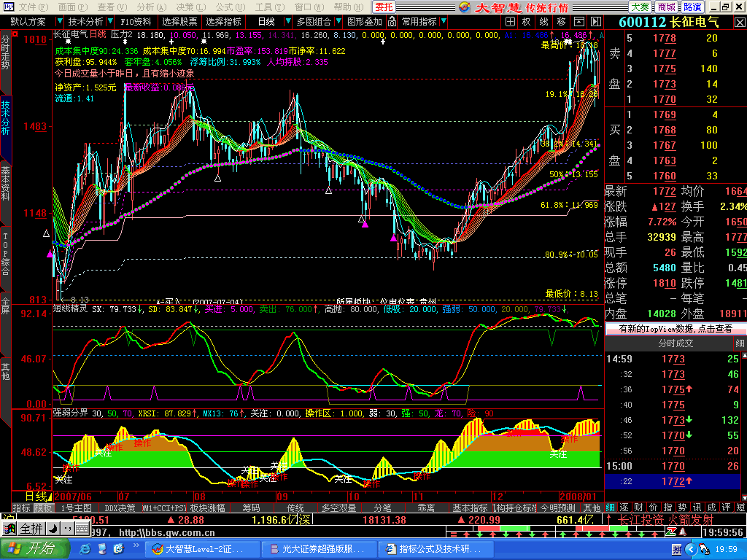Viewport: 747px width, 560px height.
Task: Toggle the half-moon icon on the IME bar
Action: click(52, 528)
